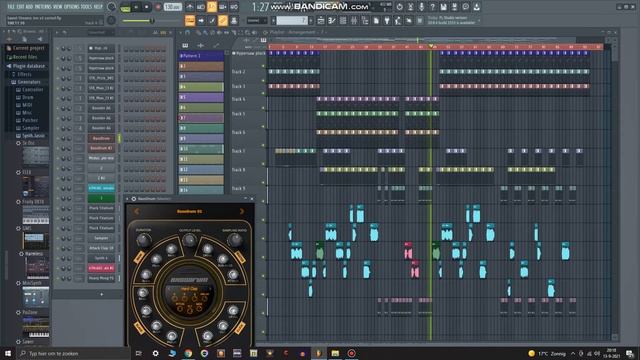640x360 pixels.
Task: Open the PATTERNS menu
Action: [x=43, y=7]
